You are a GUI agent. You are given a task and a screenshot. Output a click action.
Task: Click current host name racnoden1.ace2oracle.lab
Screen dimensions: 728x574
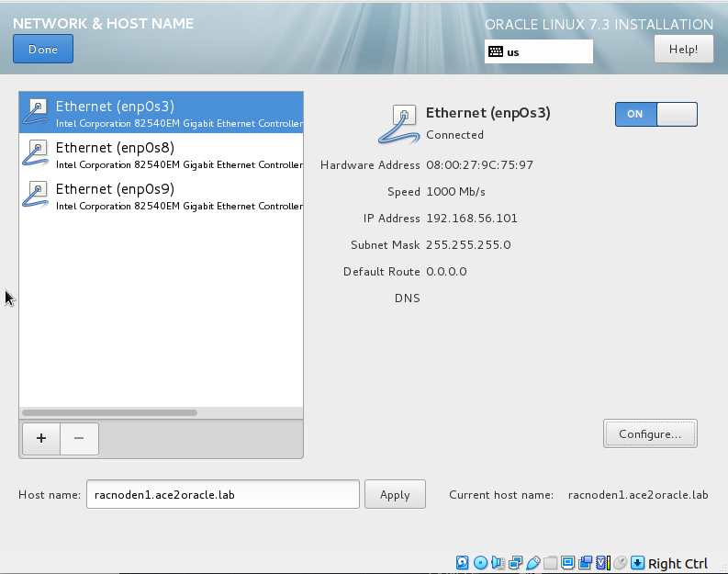click(638, 495)
